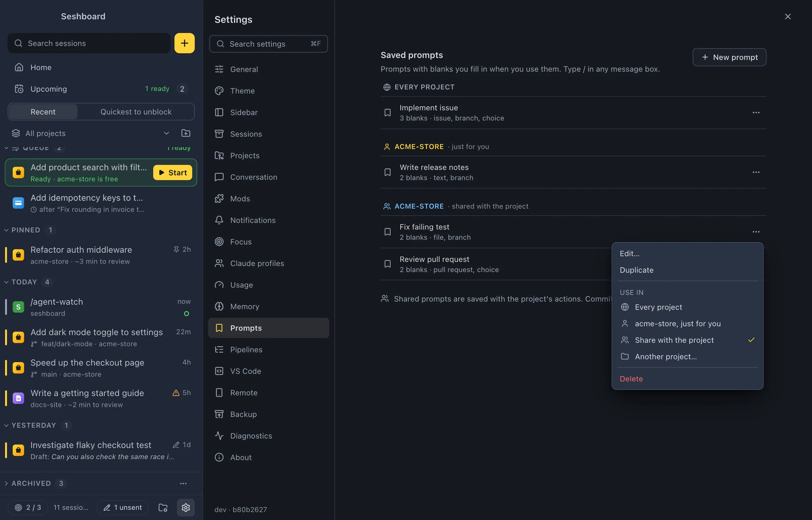
Task: Open Mods settings section
Action: pos(269,198)
